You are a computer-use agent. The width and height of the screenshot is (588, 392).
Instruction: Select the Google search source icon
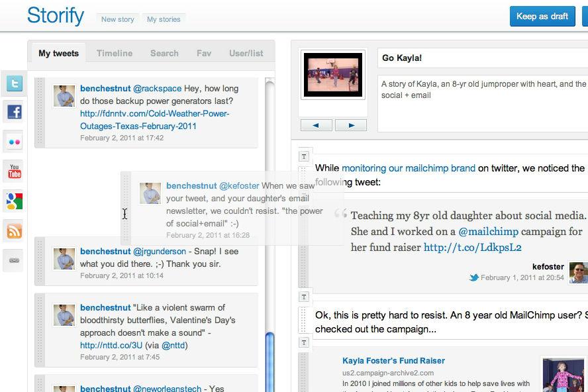(15, 201)
